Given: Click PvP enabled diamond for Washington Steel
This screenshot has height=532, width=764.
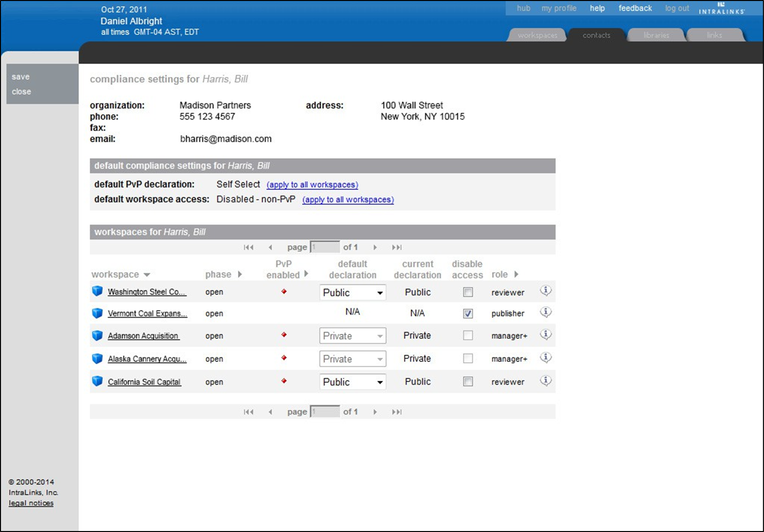Looking at the screenshot, I should click(284, 291).
